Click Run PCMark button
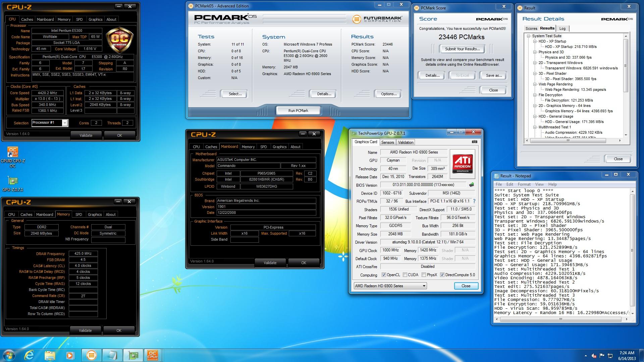 (298, 111)
